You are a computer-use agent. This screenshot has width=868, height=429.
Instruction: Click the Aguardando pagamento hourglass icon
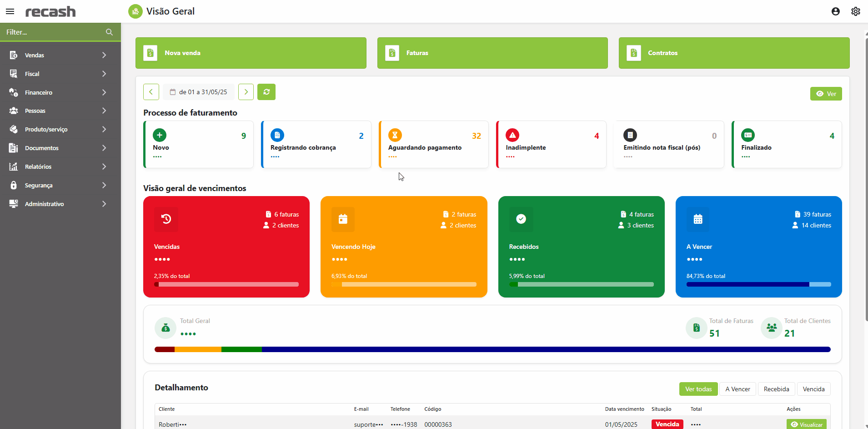(x=395, y=135)
